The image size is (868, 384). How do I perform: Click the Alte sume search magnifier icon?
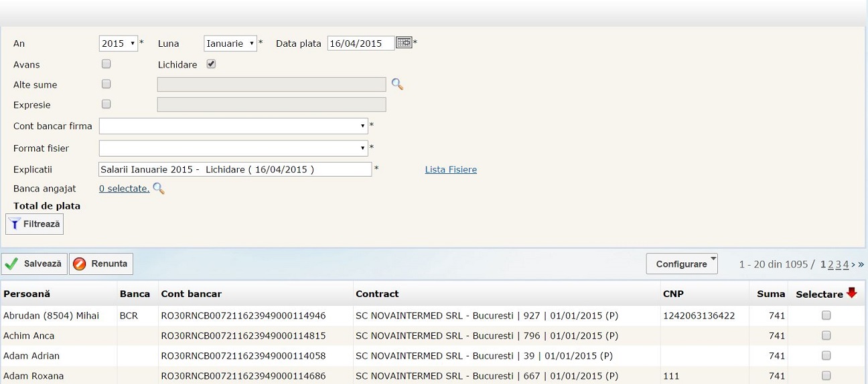click(398, 84)
